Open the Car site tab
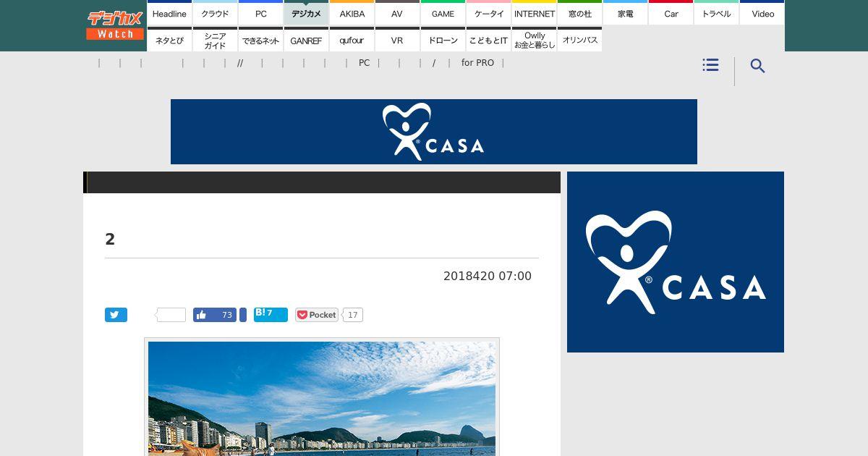 (x=671, y=13)
